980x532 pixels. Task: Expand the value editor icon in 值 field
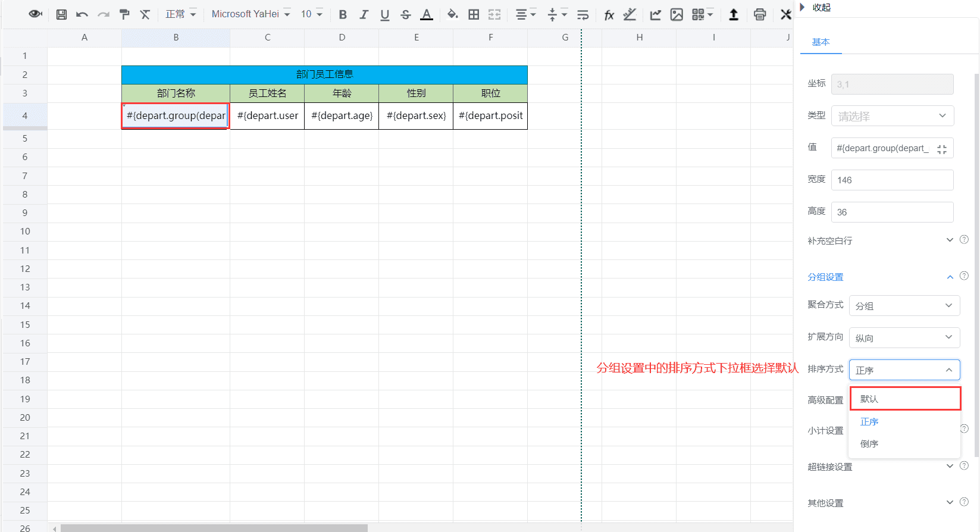(942, 149)
